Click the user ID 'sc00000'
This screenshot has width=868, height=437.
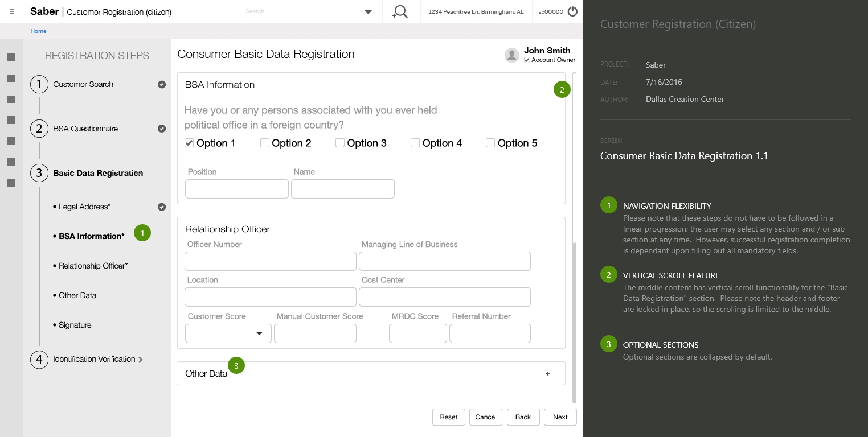click(x=551, y=11)
